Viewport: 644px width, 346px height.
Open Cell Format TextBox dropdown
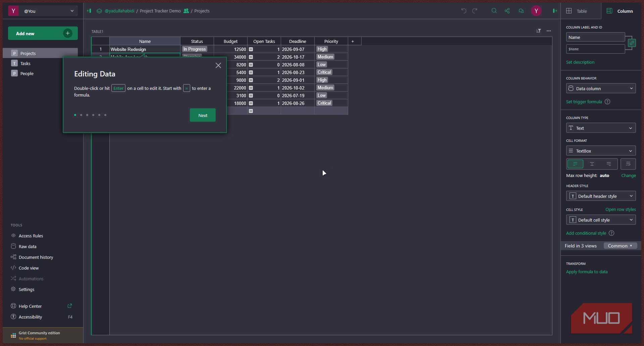coord(601,151)
